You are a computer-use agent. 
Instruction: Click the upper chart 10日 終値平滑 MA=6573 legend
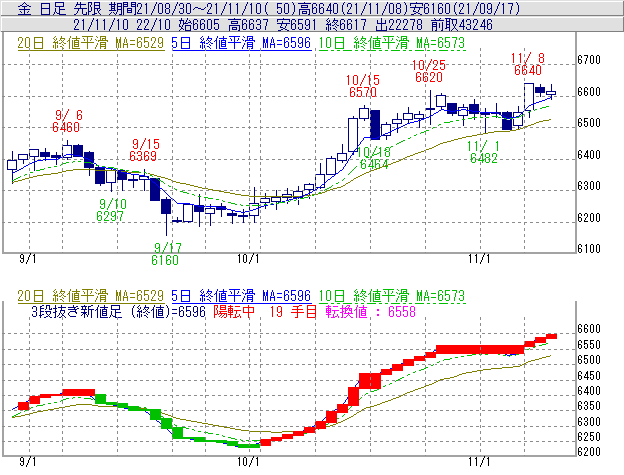pyautogui.click(x=392, y=43)
